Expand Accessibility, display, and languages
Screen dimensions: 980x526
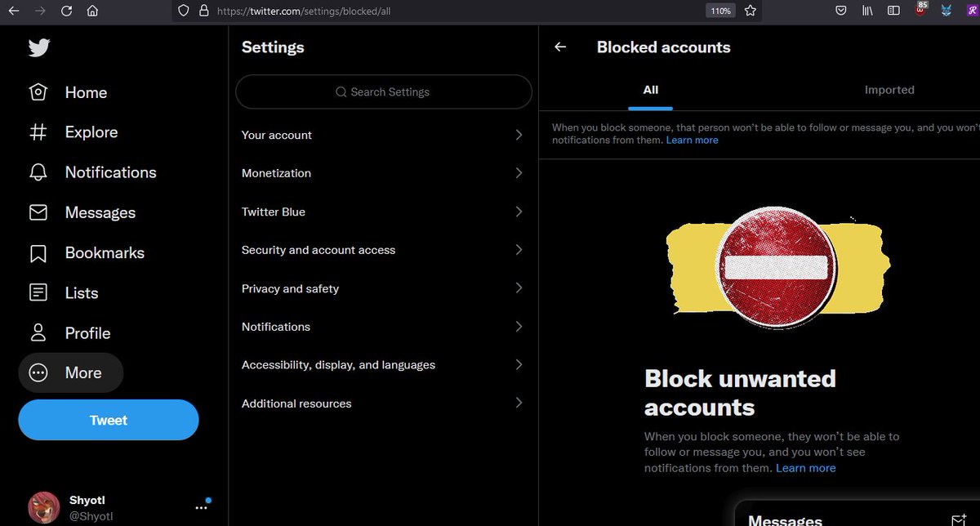point(383,365)
